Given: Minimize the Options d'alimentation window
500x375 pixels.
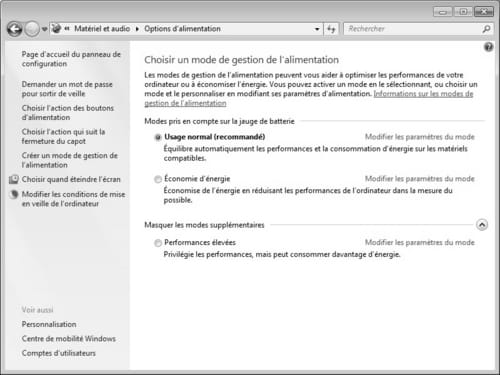Looking at the screenshot, I should pyautogui.click(x=443, y=12).
